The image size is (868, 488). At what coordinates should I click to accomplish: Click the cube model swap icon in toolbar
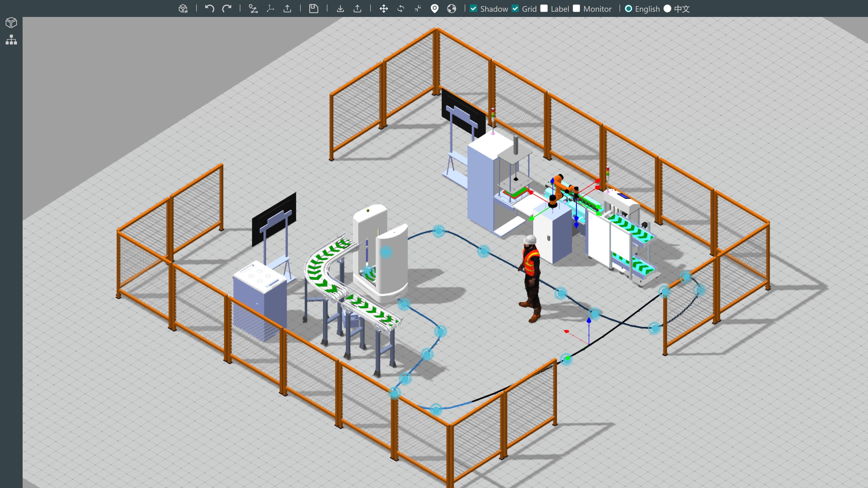coord(183,9)
